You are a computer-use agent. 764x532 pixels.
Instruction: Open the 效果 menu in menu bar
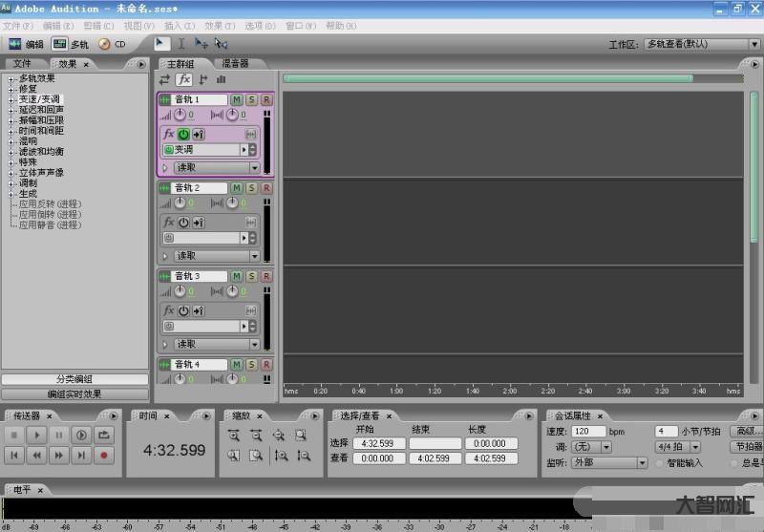point(219,26)
